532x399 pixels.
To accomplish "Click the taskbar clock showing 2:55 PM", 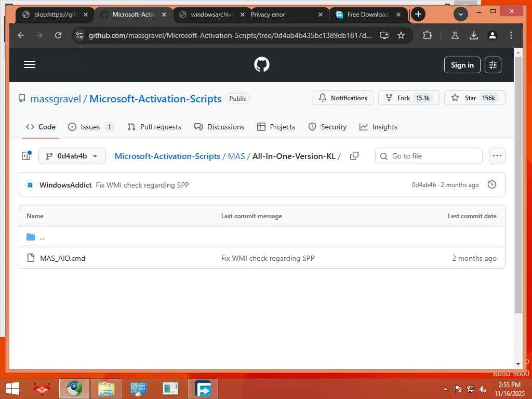I will pos(509,389).
